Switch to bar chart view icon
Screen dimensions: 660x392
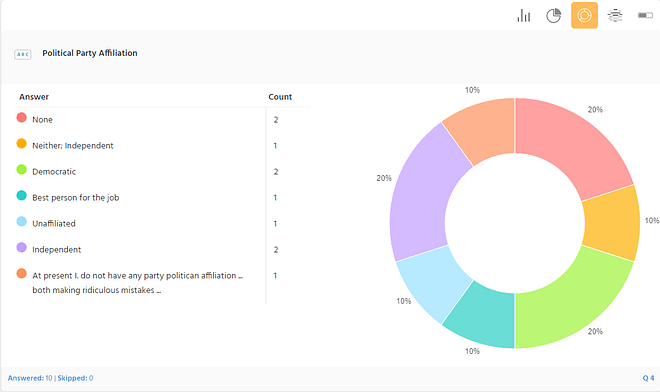pos(524,16)
